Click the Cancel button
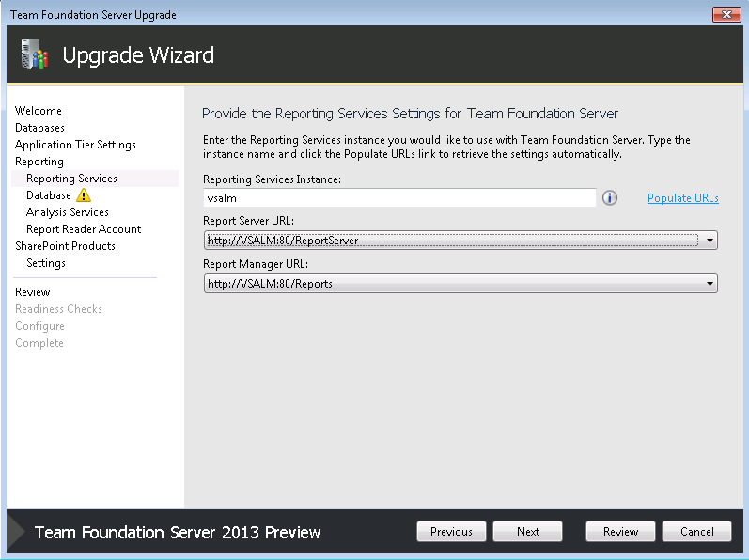 [696, 532]
